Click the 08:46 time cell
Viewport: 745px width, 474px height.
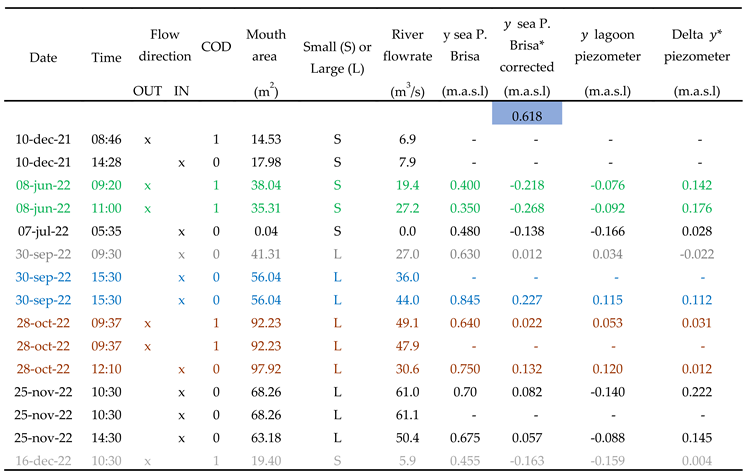tap(105, 139)
